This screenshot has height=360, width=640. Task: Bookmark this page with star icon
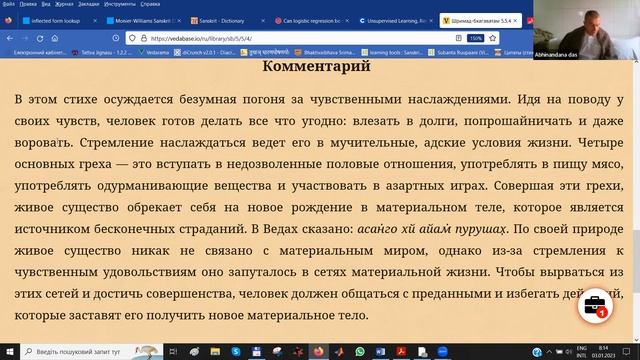click(493, 38)
